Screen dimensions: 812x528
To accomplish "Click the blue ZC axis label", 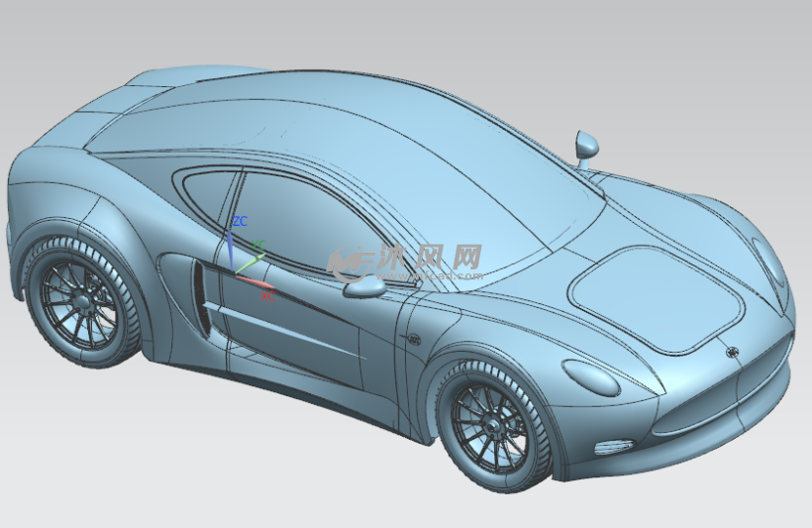I will coord(240,221).
